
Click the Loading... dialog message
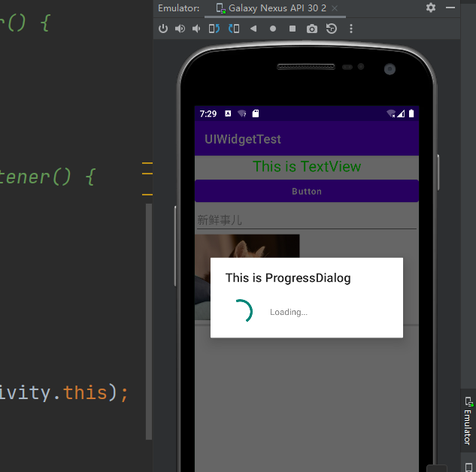coord(289,312)
